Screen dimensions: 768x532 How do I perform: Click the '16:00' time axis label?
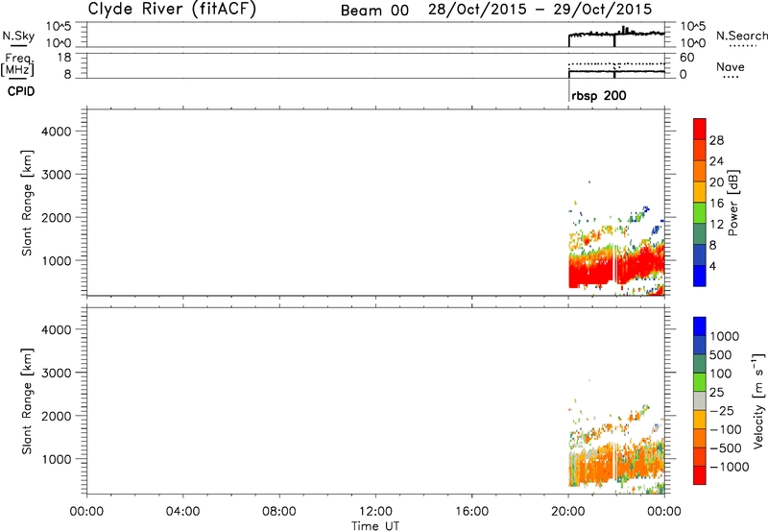coord(471,512)
